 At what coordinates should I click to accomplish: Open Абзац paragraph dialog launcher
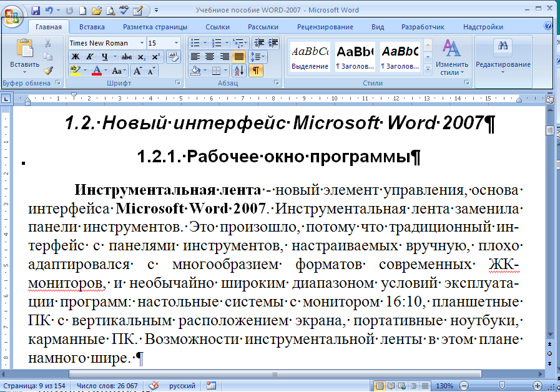[276, 82]
